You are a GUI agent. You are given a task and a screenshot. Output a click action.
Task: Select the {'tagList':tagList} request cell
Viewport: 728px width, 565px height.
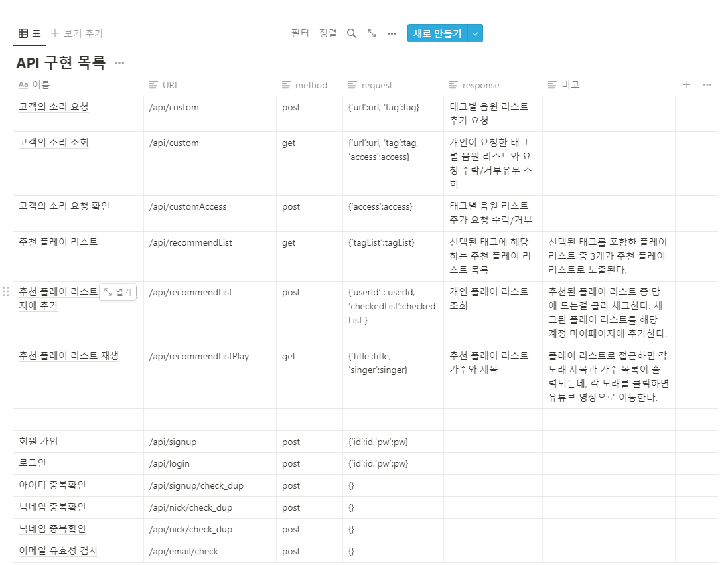point(394,256)
